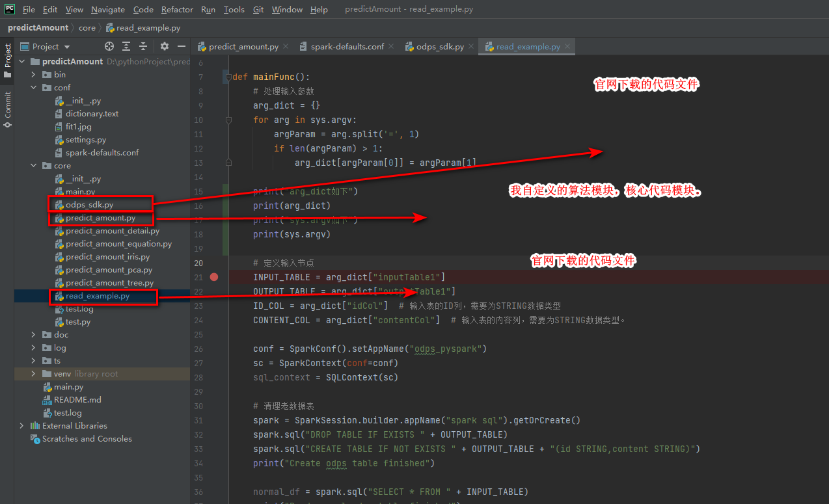The width and height of the screenshot is (829, 504).
Task: Expand the bin folder arrow
Action: tap(34, 74)
